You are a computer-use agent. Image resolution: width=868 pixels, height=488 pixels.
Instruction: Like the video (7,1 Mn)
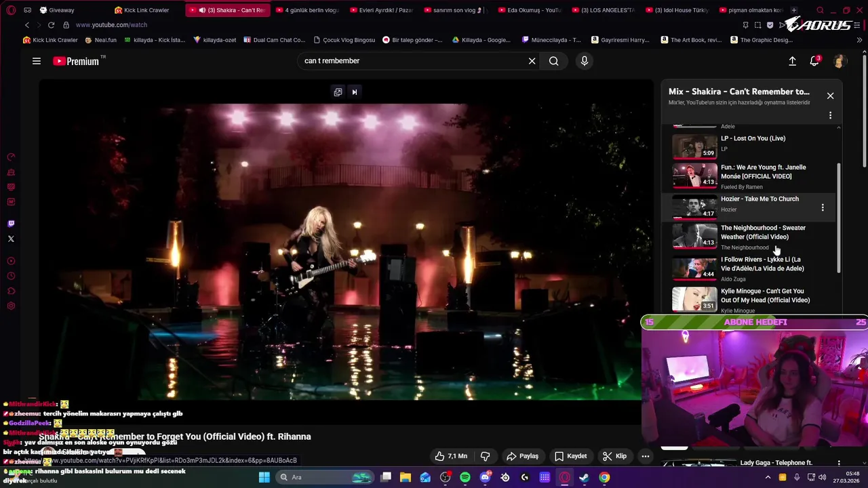click(x=451, y=456)
